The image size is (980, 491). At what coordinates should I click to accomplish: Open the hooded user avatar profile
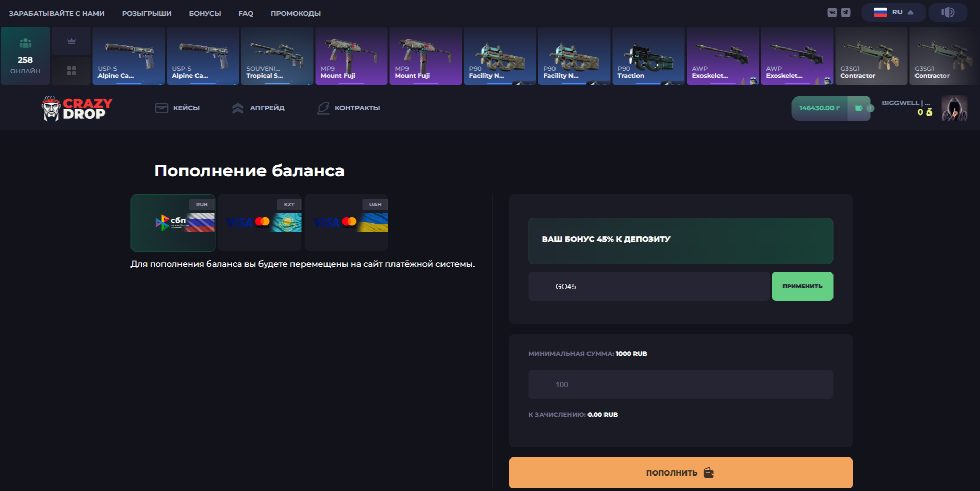[954, 108]
